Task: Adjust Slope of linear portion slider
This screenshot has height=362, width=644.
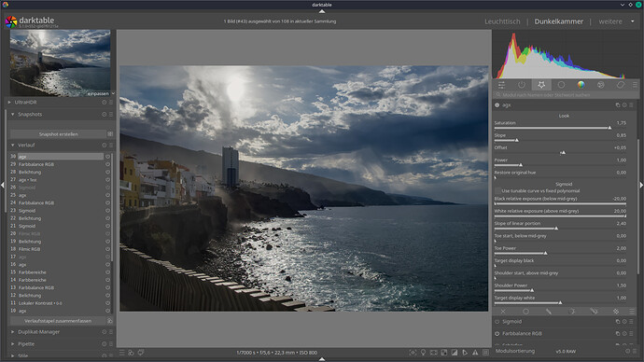Action: point(560,226)
